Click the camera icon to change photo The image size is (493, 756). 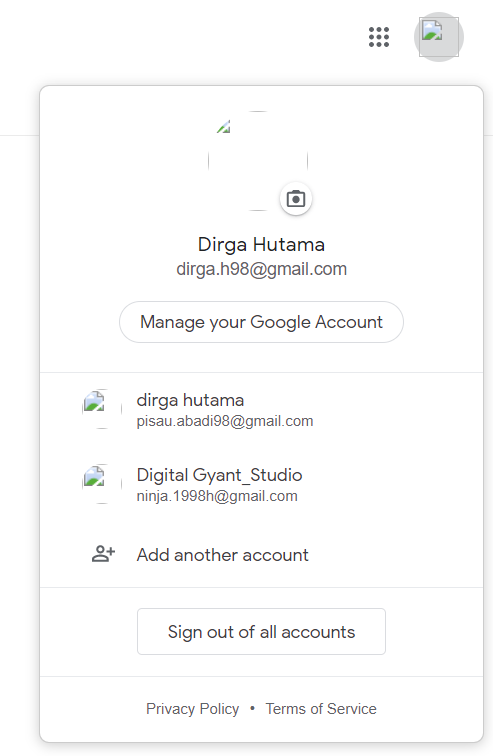[x=296, y=199]
